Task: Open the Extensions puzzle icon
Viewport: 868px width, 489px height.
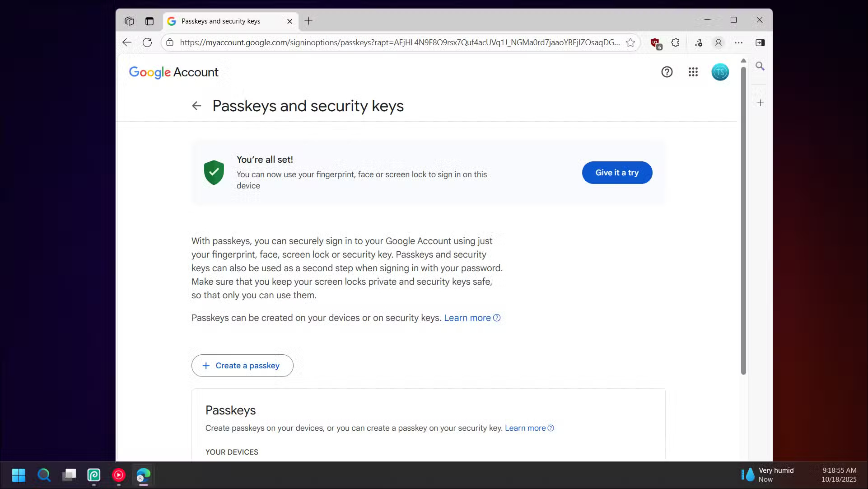Action: click(x=675, y=42)
